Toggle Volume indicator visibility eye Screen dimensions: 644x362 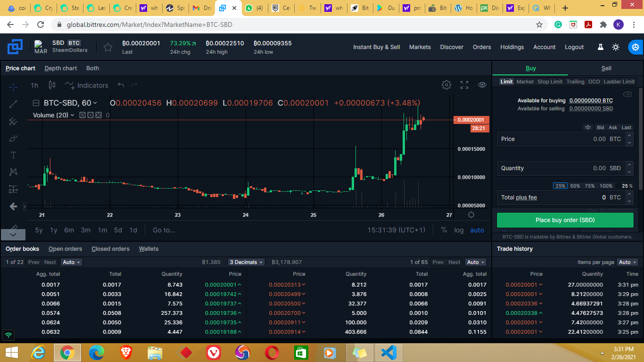pos(83,115)
